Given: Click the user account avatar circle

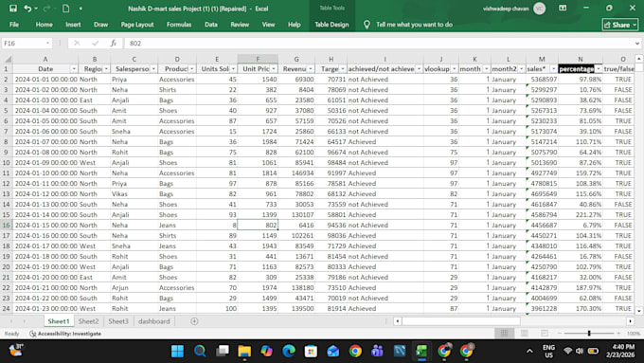Looking at the screenshot, I should point(539,9).
